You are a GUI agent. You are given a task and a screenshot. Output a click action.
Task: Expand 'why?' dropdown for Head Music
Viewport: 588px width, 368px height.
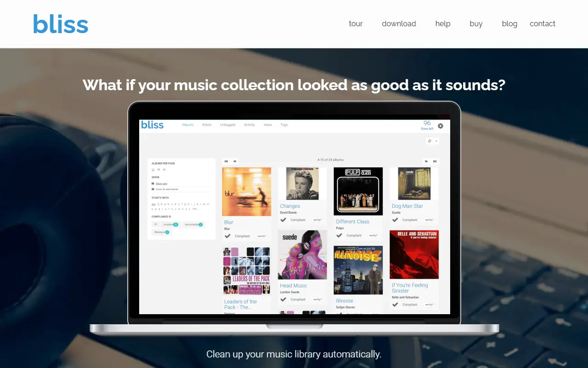(x=317, y=299)
